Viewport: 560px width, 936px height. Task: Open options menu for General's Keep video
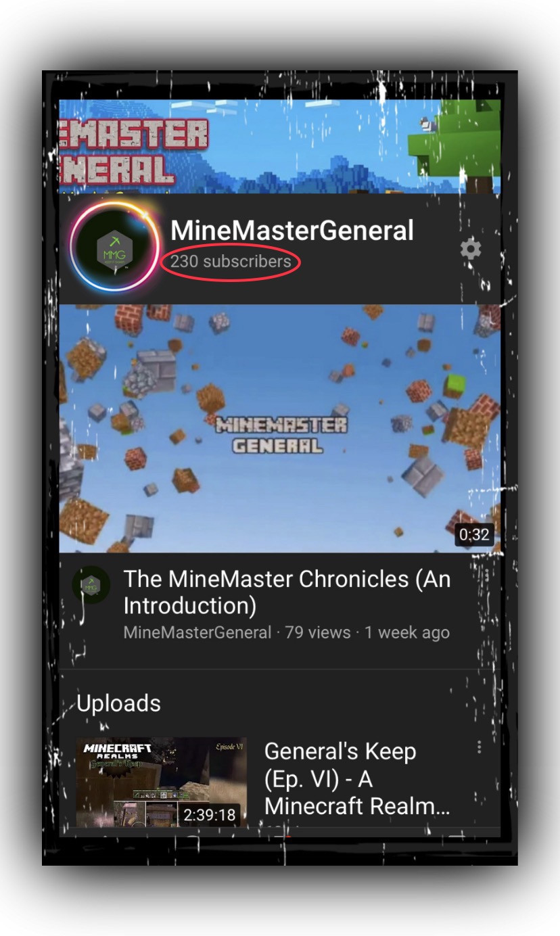(x=480, y=747)
